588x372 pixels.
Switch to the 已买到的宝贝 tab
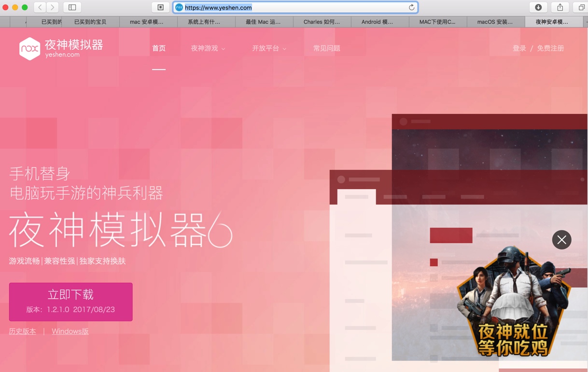tap(90, 22)
